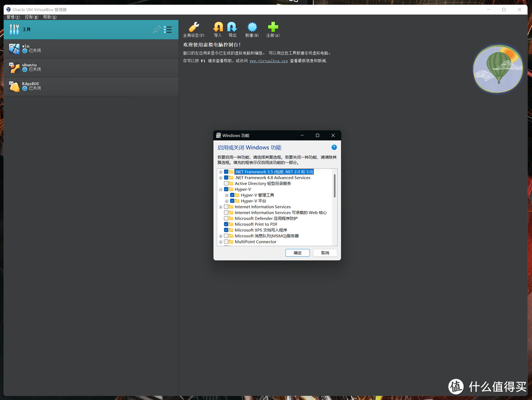532x400 pixels.
Task: Click the Windows Features list scrollbar thumb
Action: click(334, 186)
